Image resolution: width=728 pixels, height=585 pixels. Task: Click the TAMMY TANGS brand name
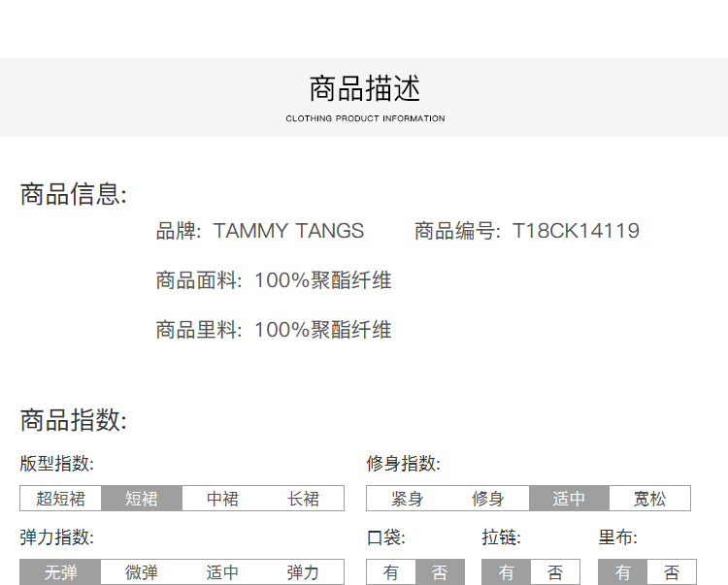[288, 231]
